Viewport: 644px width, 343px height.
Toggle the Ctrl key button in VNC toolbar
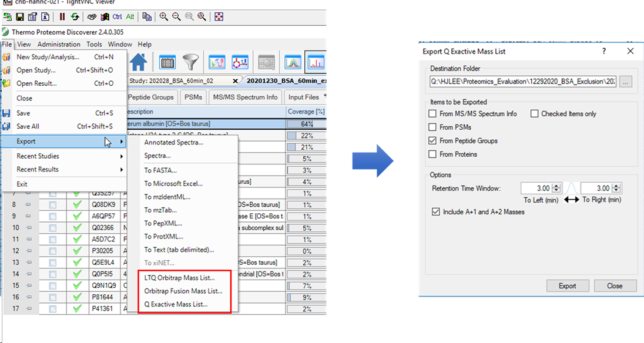[117, 17]
